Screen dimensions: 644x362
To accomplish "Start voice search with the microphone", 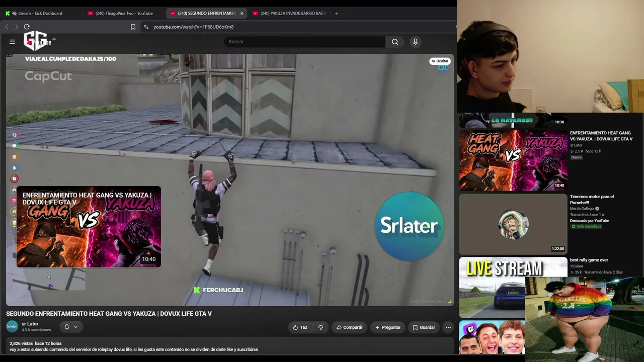I will [x=415, y=42].
